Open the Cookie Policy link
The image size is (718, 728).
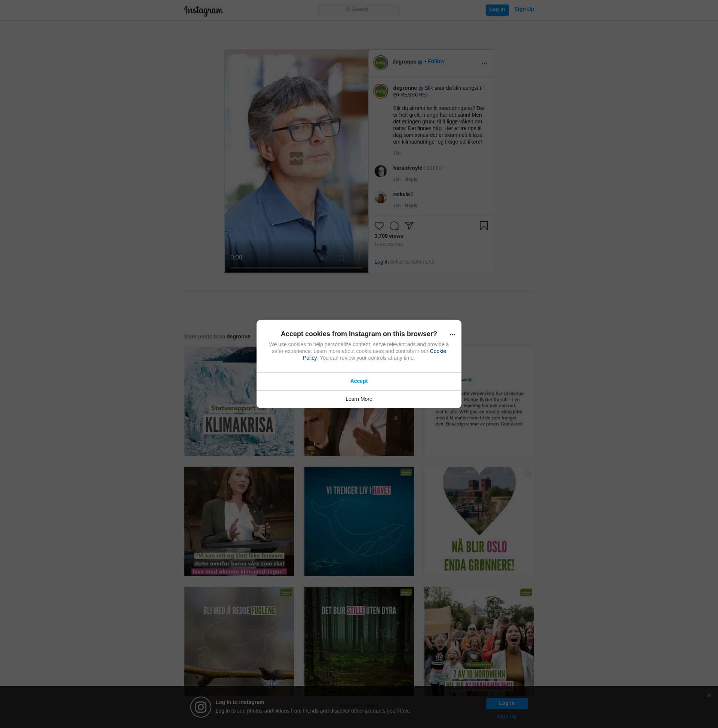(x=438, y=351)
